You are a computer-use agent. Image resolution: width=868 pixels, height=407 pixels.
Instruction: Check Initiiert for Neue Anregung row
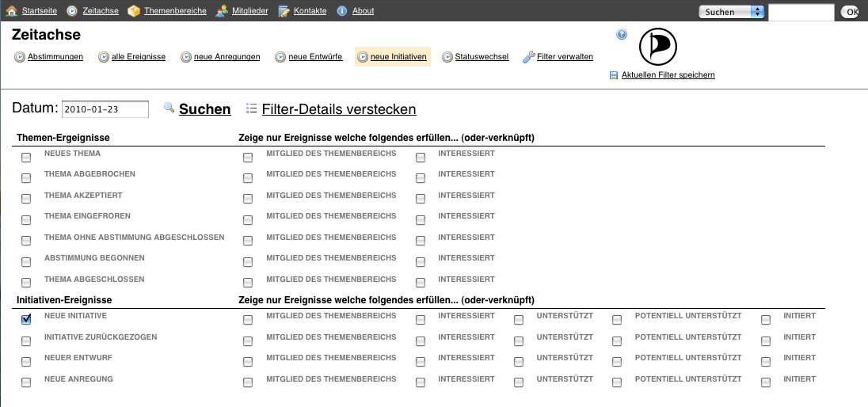click(x=766, y=383)
